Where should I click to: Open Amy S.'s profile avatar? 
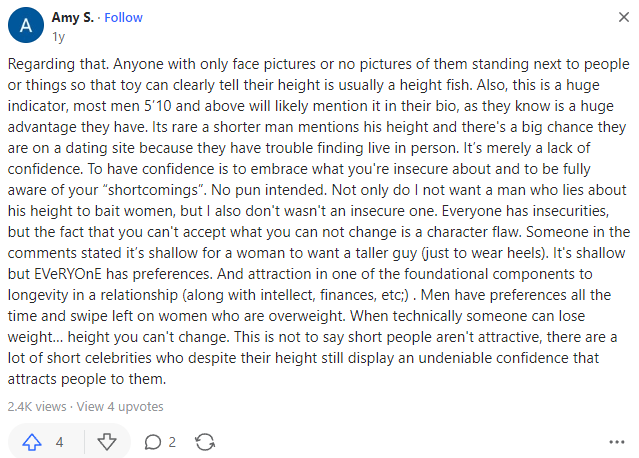[26, 25]
